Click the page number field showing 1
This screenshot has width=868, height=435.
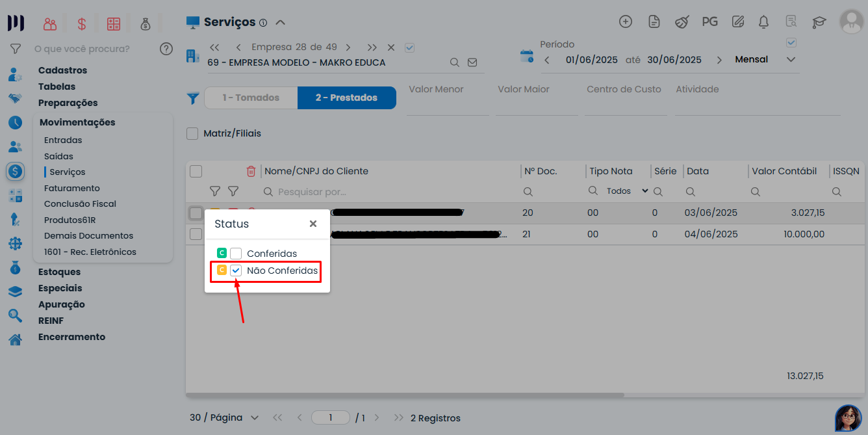[x=330, y=417]
